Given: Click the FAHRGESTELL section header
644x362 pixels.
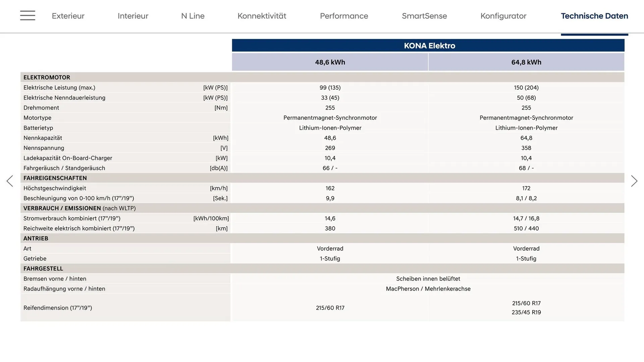Looking at the screenshot, I should (43, 268).
